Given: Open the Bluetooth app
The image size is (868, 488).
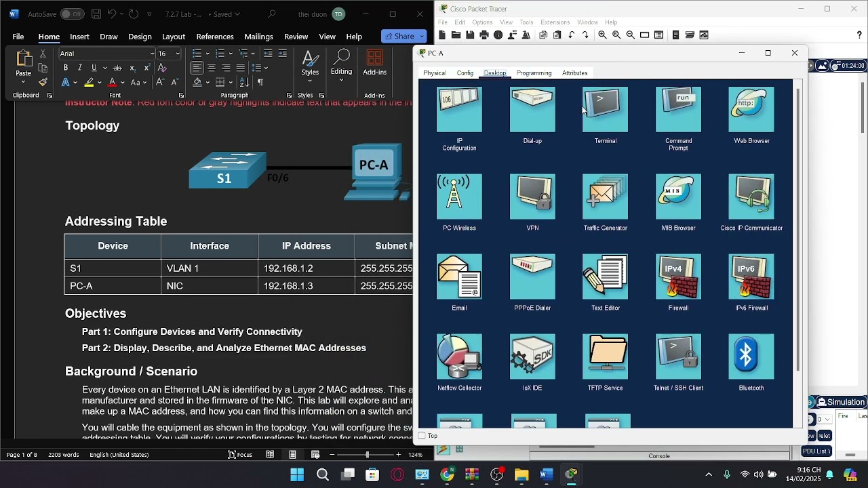Looking at the screenshot, I should point(751,357).
